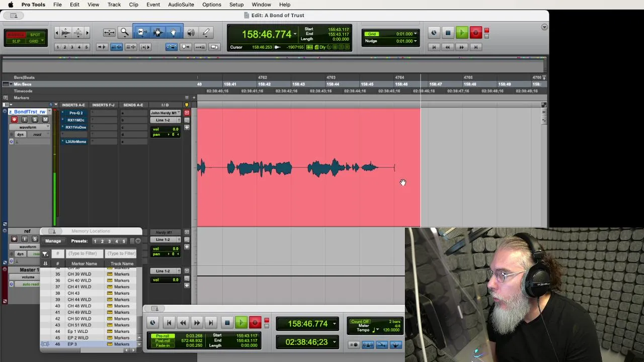Click the Online button in Transport window
This screenshot has width=644, height=362.
152,323
